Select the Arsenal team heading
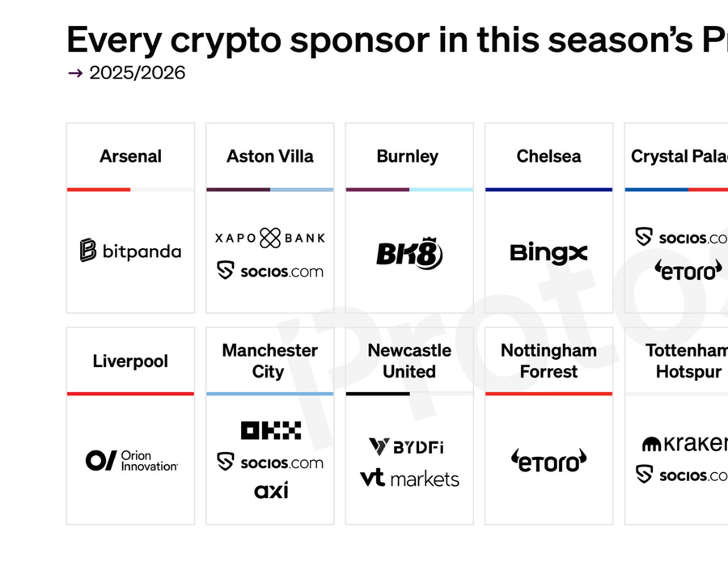 tap(130, 156)
